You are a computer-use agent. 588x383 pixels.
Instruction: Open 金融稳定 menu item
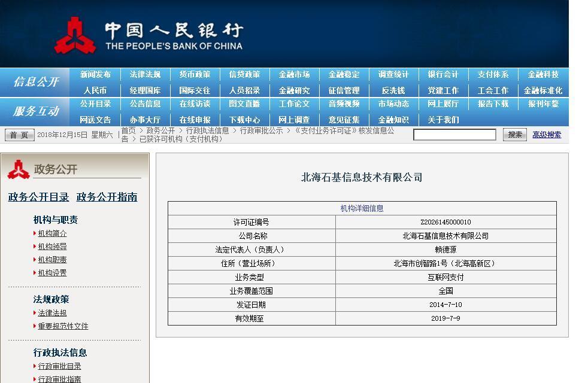pyautogui.click(x=344, y=75)
